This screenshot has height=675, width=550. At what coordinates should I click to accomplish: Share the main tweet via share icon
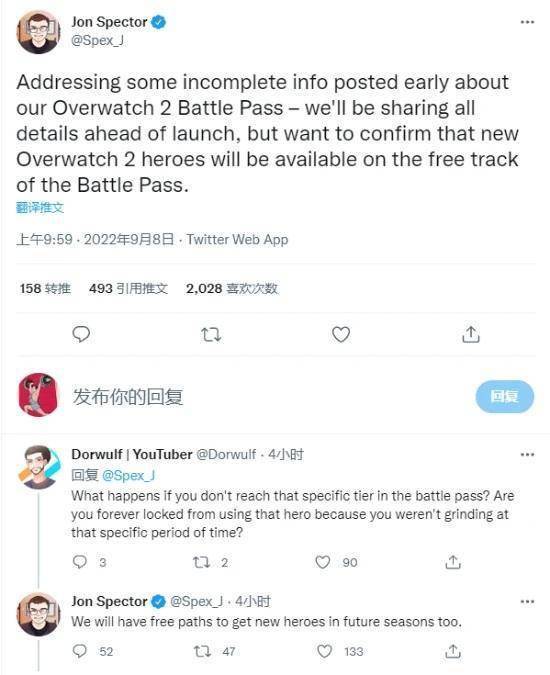(470, 334)
